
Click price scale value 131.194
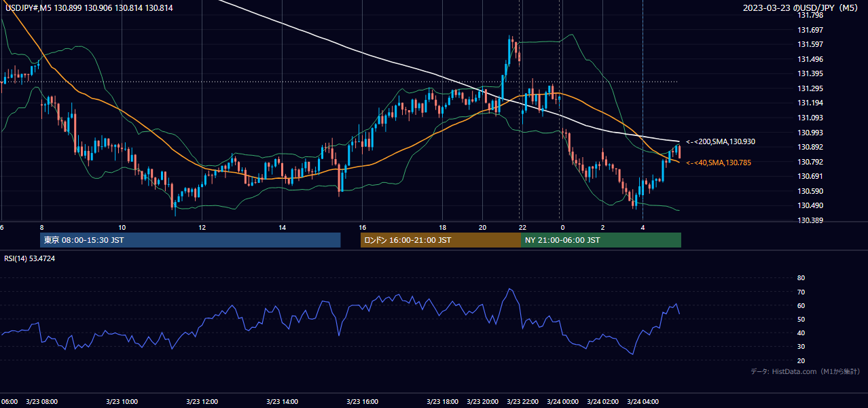810,103
